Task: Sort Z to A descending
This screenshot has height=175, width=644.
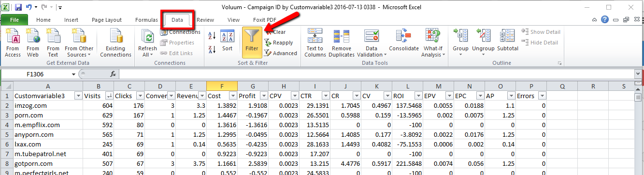Action: [212, 49]
